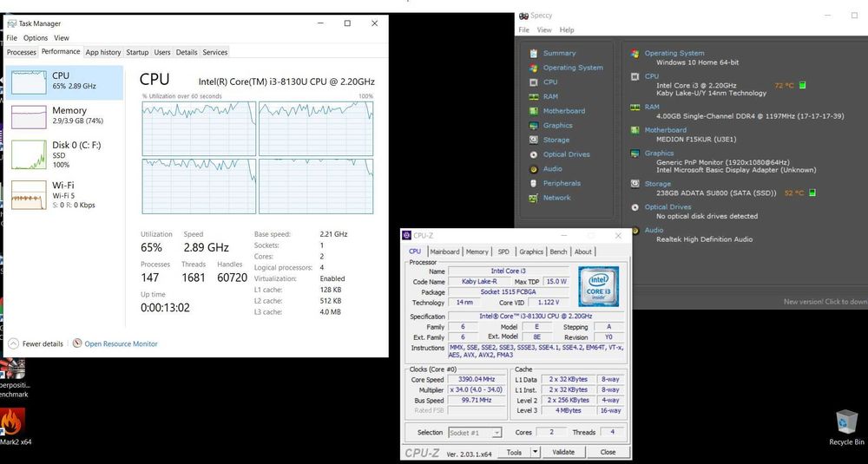Open the Startup tab in Task Manager
Viewport: 868px width, 464px height.
tap(137, 52)
